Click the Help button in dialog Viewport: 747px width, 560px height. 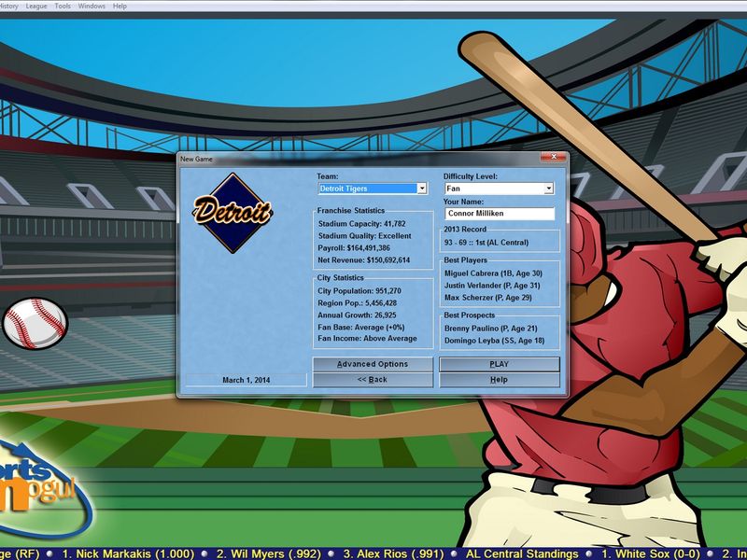[x=500, y=380]
